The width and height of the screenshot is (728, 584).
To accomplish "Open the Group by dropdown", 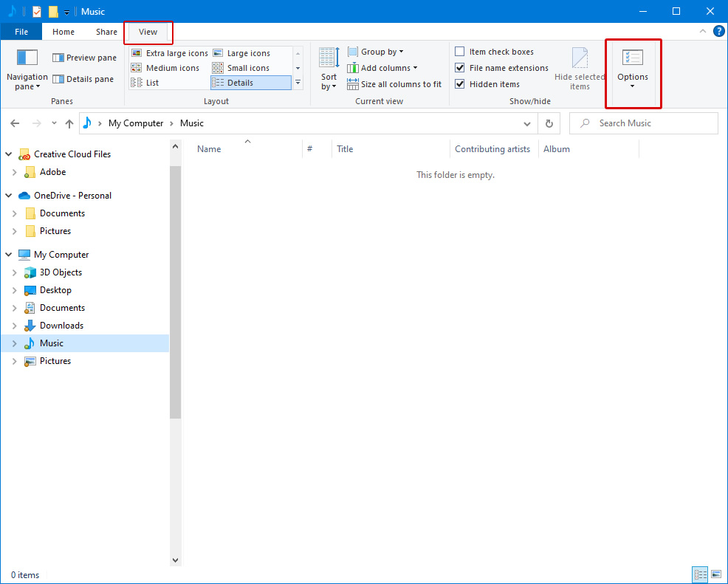I will pyautogui.click(x=376, y=52).
